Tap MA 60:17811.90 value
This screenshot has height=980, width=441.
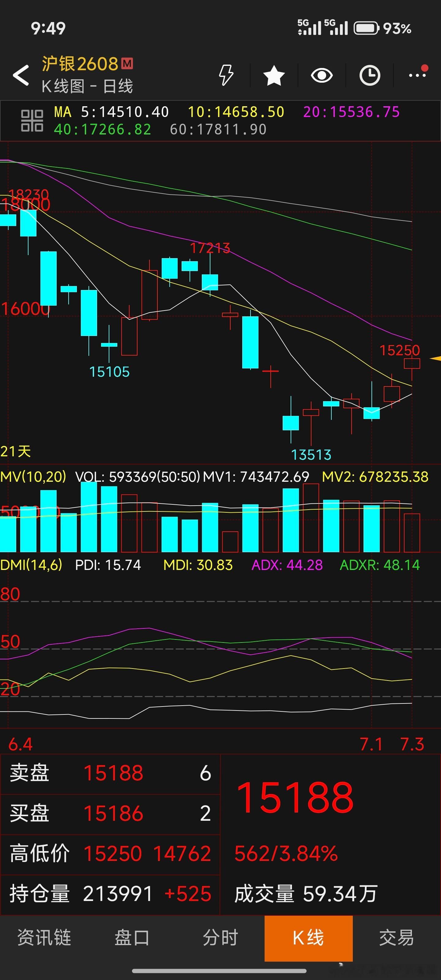pyautogui.click(x=218, y=129)
